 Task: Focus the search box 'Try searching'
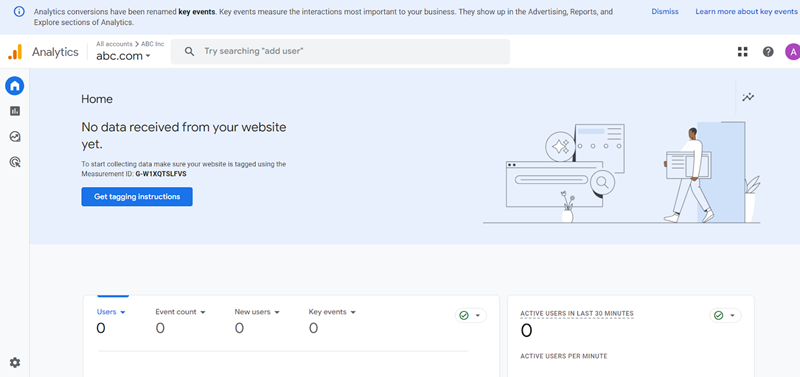(340, 52)
